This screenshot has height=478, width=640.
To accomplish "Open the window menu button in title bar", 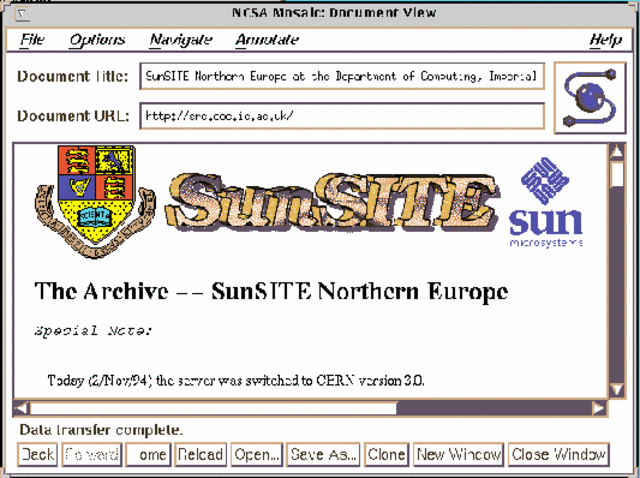I will (22, 14).
